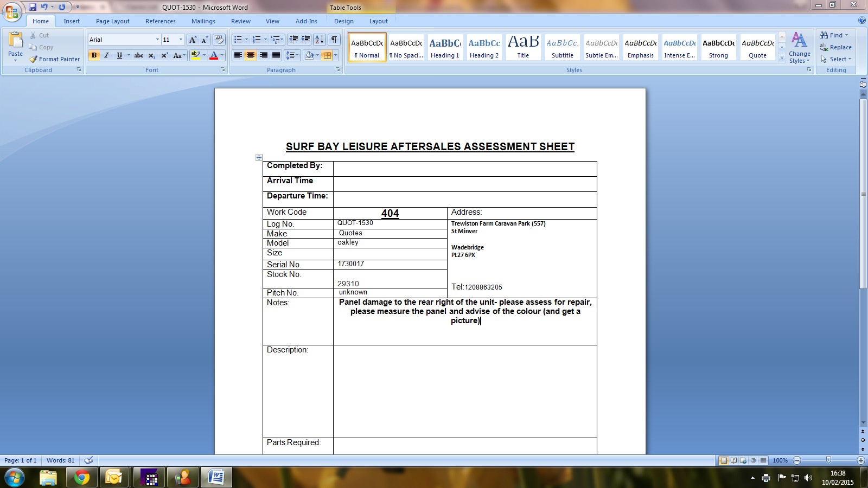Save the document from Quick Access Toolbar
This screenshot has width=868, height=488.
[33, 7]
